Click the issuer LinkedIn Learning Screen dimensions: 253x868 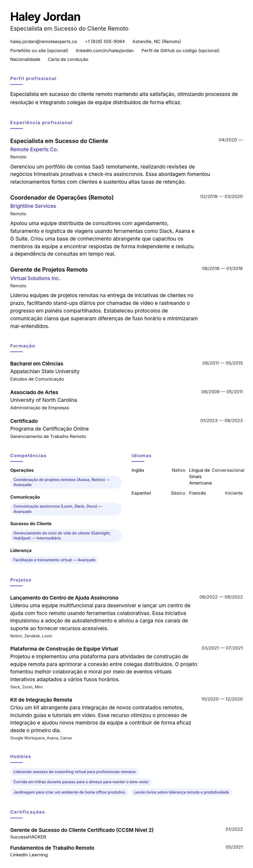(x=29, y=855)
